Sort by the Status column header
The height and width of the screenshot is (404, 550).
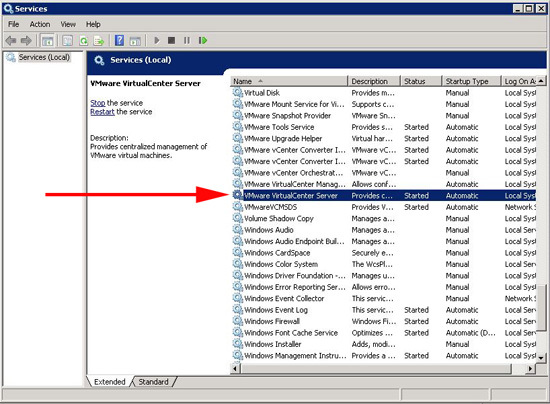421,81
